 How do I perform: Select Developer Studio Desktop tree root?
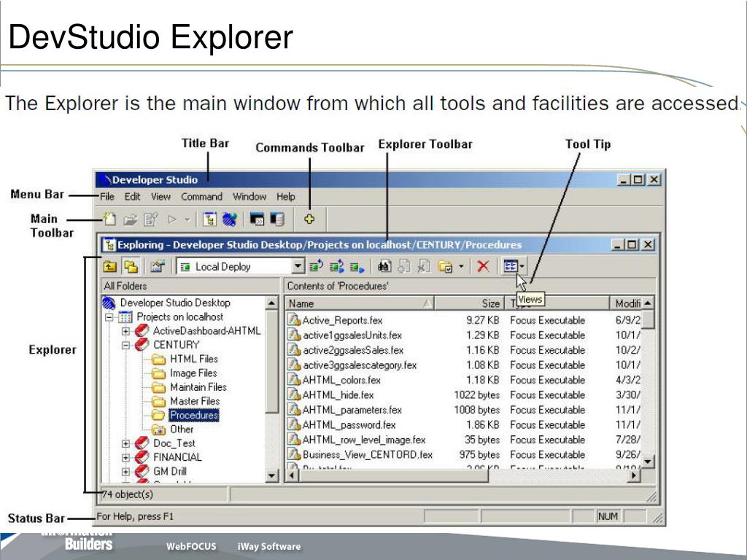click(175, 303)
